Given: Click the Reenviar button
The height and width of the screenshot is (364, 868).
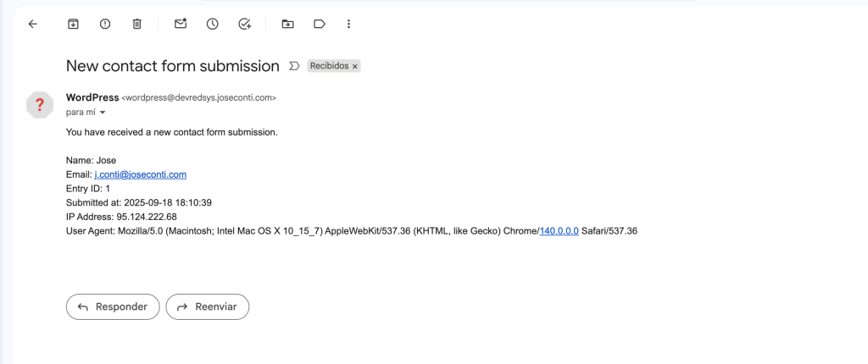Looking at the screenshot, I should point(208,307).
